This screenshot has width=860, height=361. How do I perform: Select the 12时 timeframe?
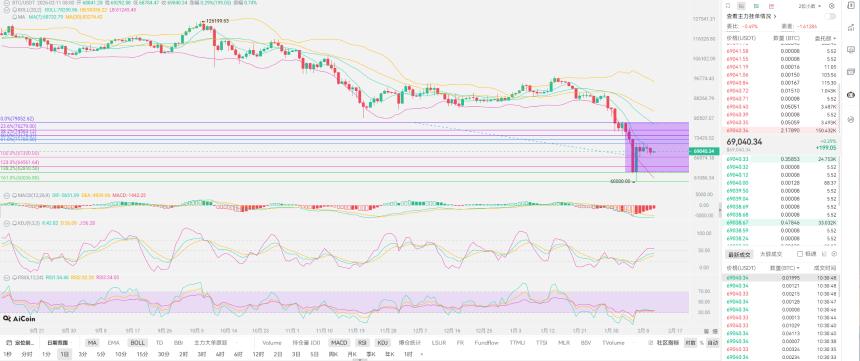(259, 354)
